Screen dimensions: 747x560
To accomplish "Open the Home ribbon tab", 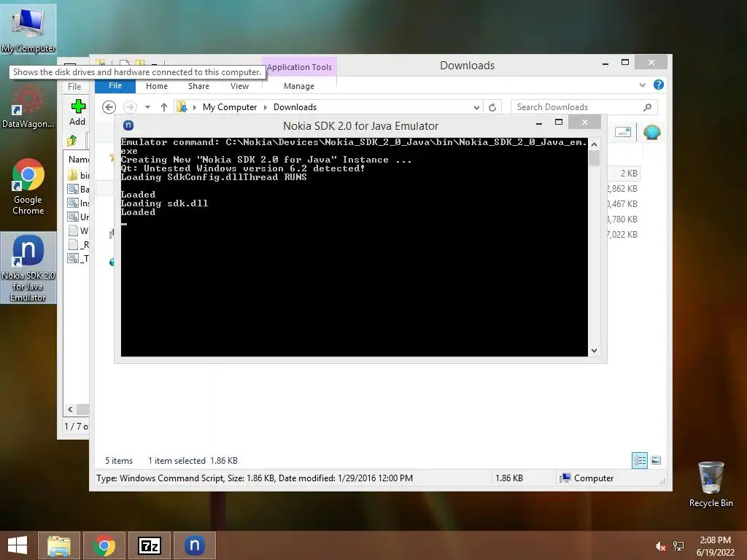I will pyautogui.click(x=157, y=86).
